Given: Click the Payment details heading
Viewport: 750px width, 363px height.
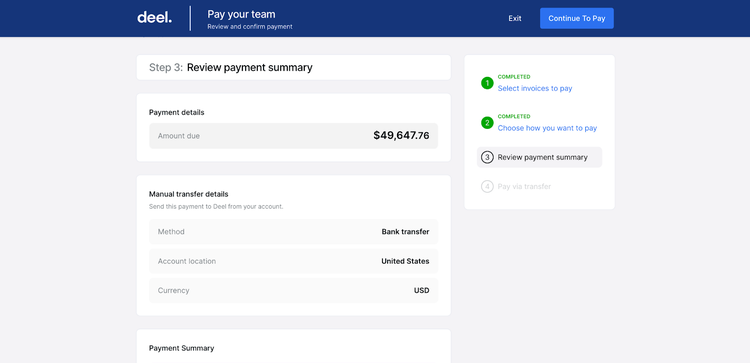Looking at the screenshot, I should (176, 112).
